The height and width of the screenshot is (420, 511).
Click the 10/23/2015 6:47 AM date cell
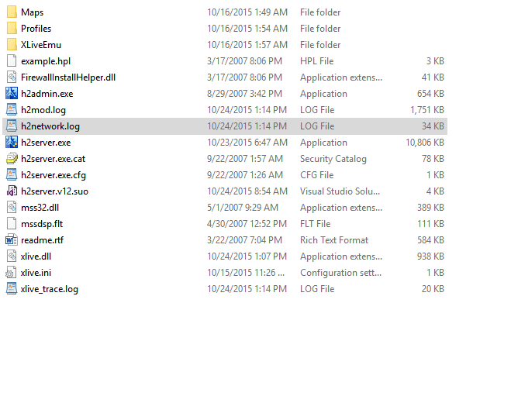(x=247, y=143)
